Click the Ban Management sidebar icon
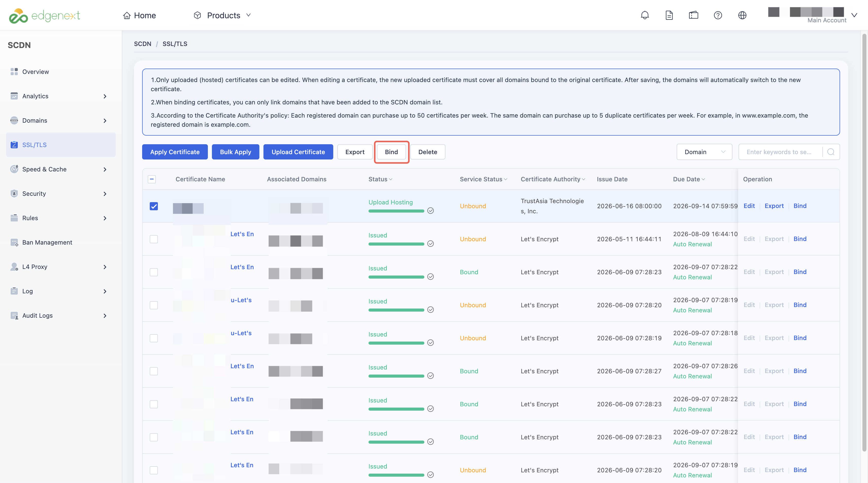This screenshot has height=483, width=868. [x=14, y=242]
